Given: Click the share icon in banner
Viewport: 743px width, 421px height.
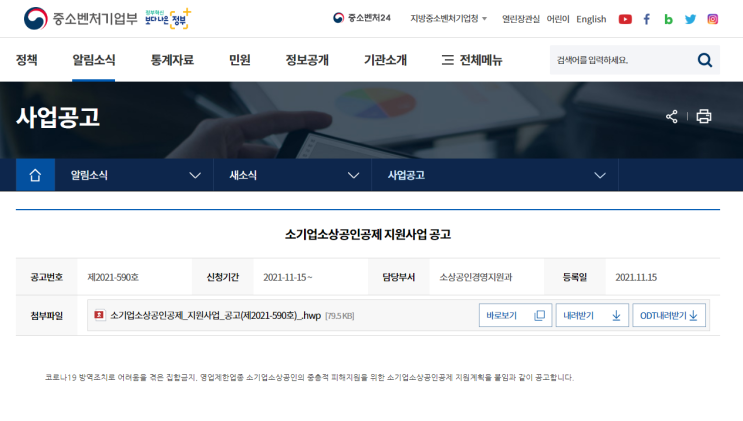Looking at the screenshot, I should click(671, 117).
